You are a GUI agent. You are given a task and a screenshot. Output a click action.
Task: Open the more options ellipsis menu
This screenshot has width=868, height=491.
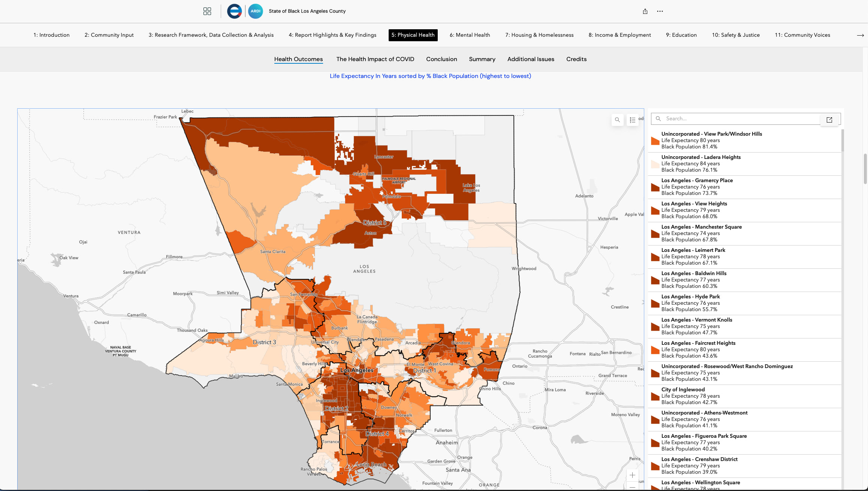tap(660, 11)
